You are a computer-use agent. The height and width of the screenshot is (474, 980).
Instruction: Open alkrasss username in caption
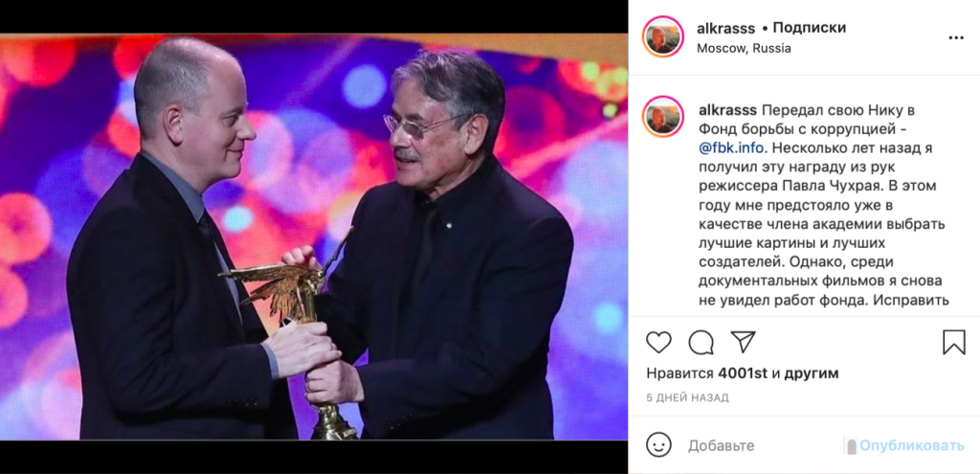727,111
